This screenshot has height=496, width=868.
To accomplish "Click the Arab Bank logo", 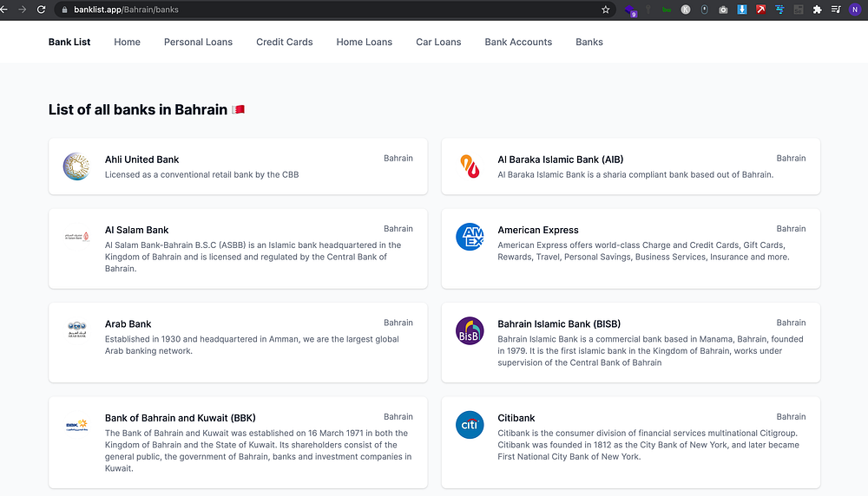I will (77, 330).
